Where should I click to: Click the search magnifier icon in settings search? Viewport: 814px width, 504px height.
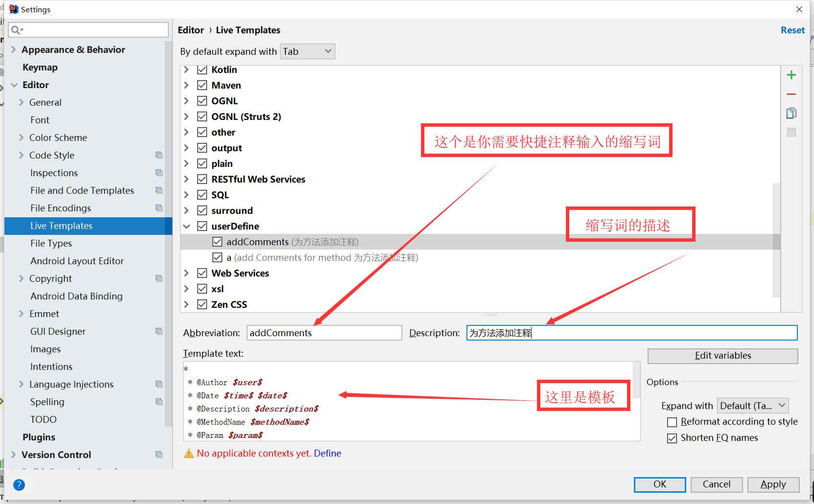tap(17, 30)
